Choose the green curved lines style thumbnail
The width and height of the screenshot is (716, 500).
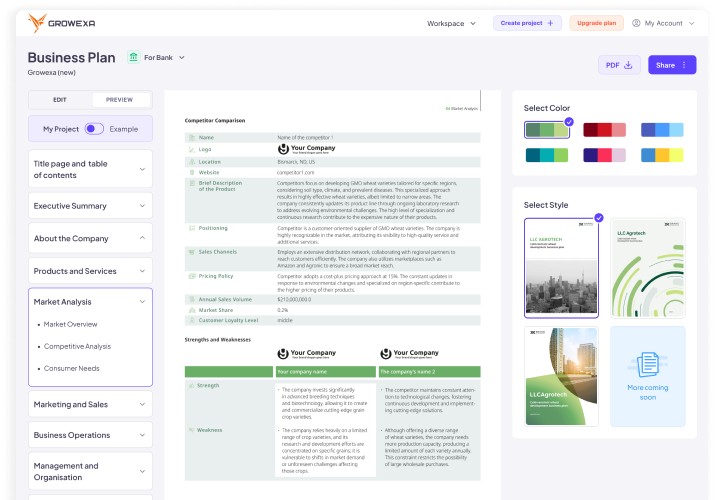(x=648, y=268)
